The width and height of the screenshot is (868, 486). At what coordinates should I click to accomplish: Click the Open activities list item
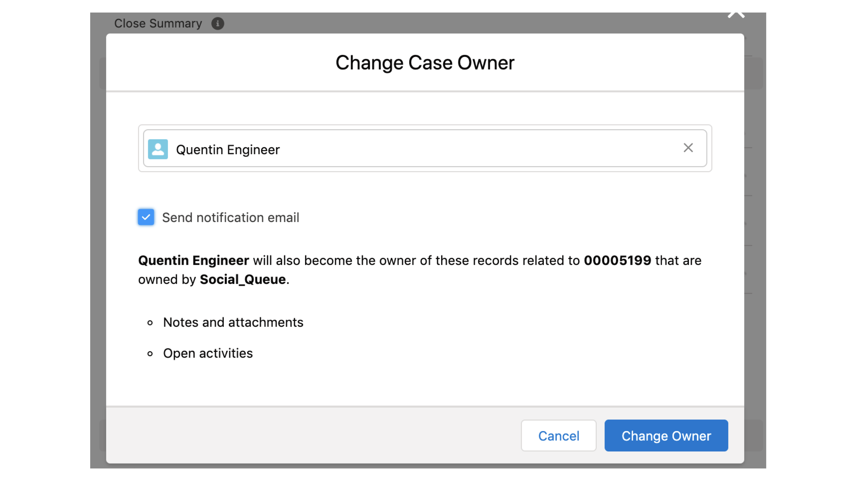[x=208, y=353]
